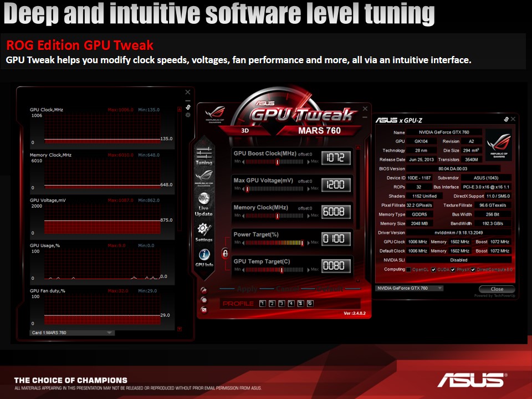Viewport: 532px width, 399px height.
Task: Uncheck the CUDA checkbox in GPU-Z
Action: [433, 270]
